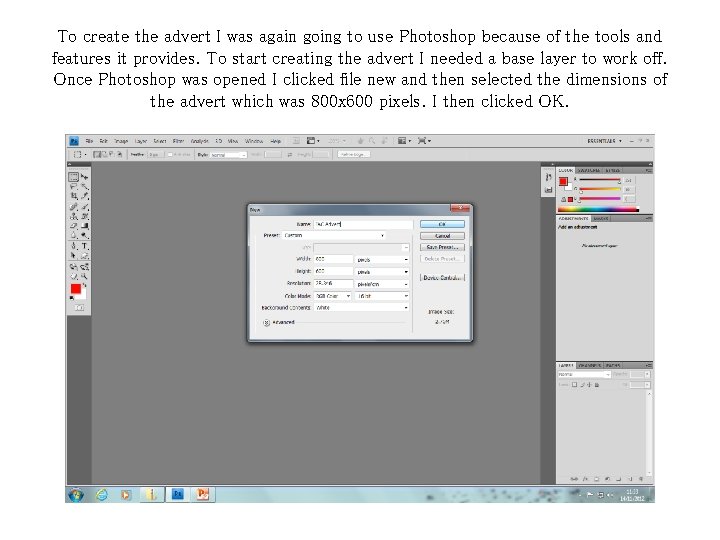Toggle the Anti-alias checkbox in options bar

click(x=170, y=155)
